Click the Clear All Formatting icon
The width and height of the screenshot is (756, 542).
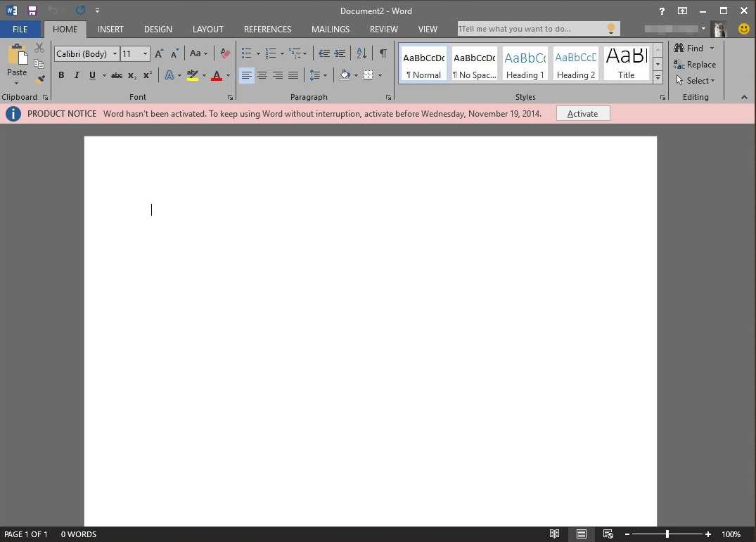tap(225, 53)
